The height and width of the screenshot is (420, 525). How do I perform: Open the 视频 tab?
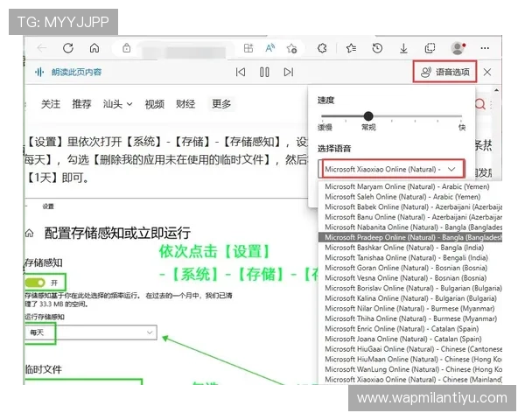(x=154, y=104)
